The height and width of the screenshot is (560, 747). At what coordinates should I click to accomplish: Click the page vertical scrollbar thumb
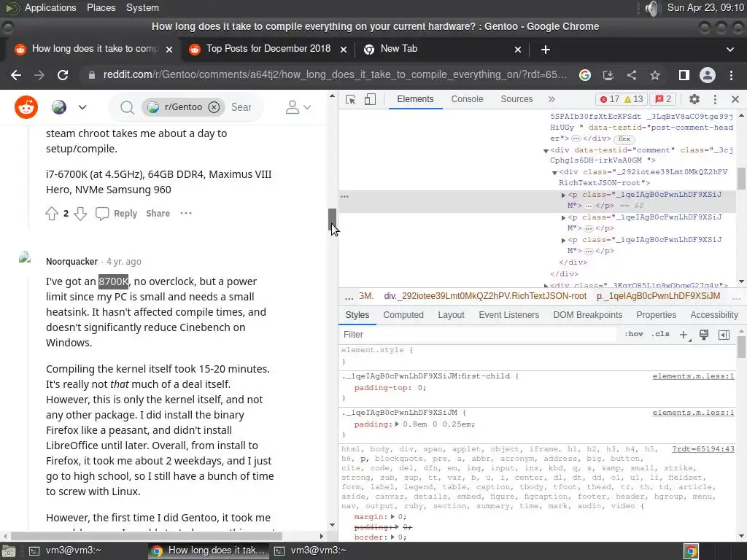pyautogui.click(x=332, y=219)
